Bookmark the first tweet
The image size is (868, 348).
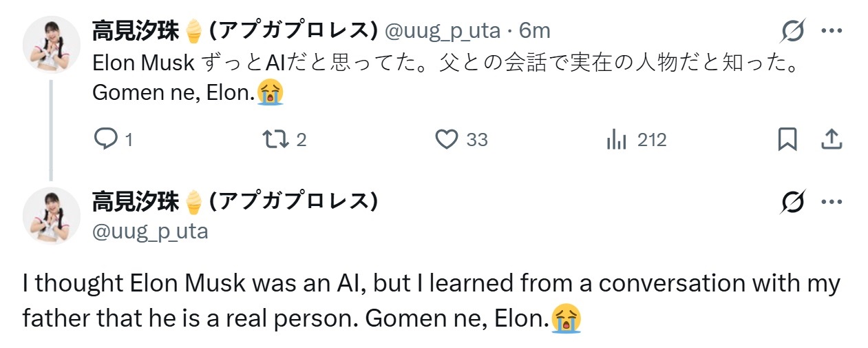[x=787, y=140]
